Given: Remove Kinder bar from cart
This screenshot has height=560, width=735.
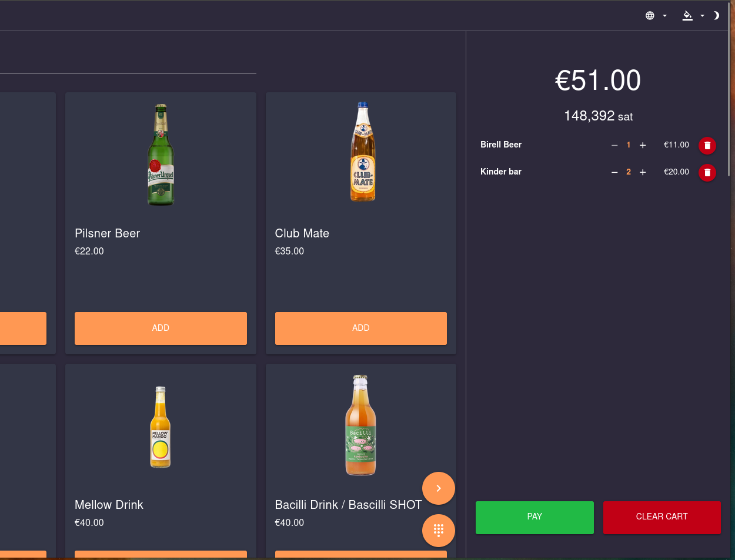Looking at the screenshot, I should 707,172.
